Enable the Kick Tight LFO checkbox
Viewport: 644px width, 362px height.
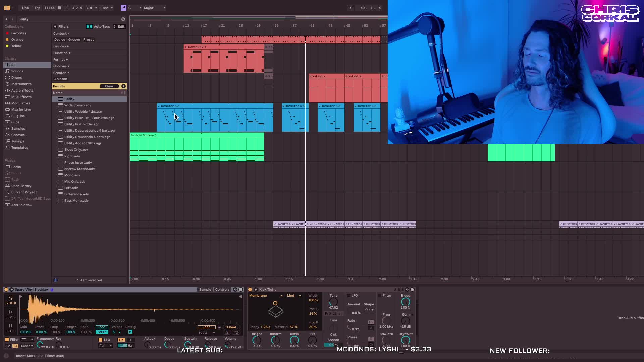point(348,295)
